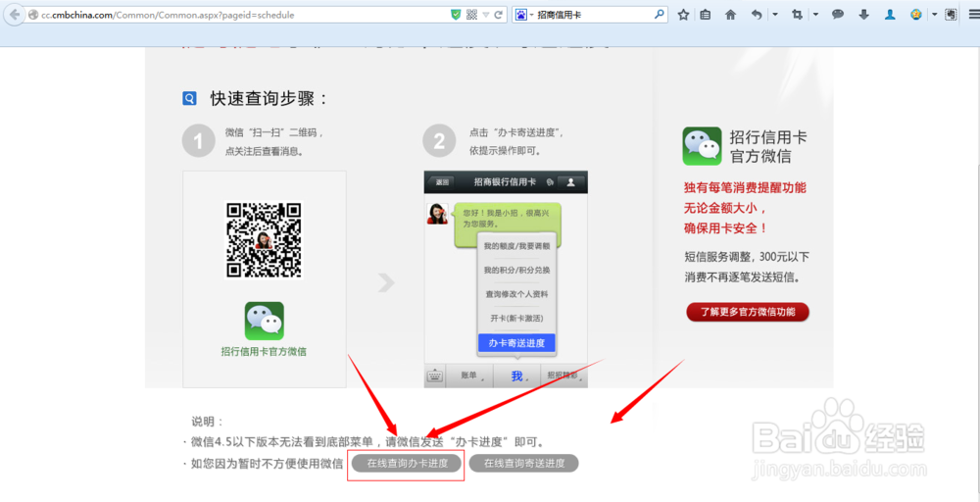
Task: Select highlighted 办卡寄送进度 menu entry
Action: click(x=516, y=343)
